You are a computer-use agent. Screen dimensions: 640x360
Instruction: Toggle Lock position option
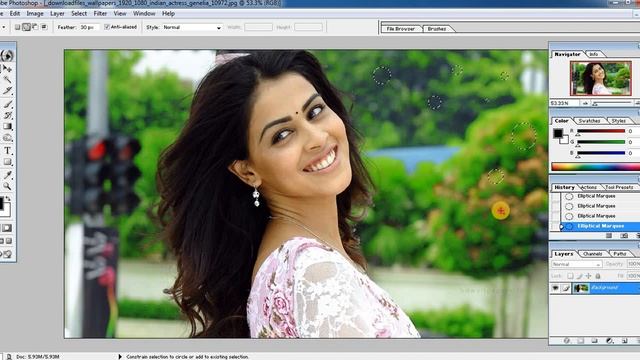coord(589,276)
